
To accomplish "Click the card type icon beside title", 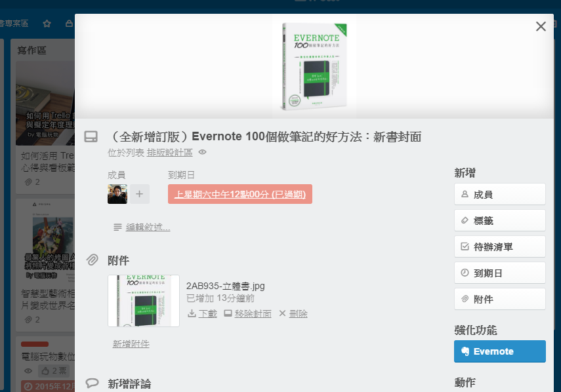I will pos(91,136).
